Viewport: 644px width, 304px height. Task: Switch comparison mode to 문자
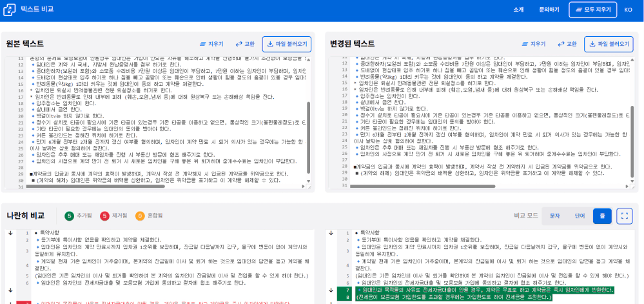554,216
